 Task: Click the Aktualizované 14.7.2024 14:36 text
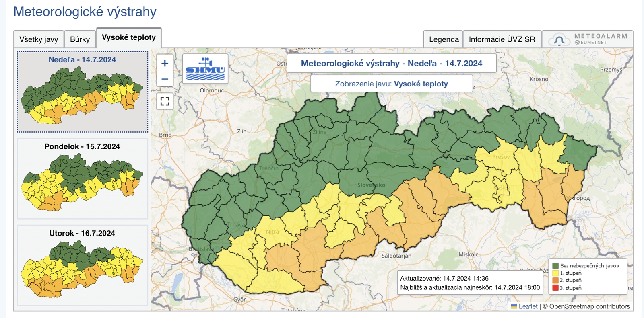click(x=444, y=278)
